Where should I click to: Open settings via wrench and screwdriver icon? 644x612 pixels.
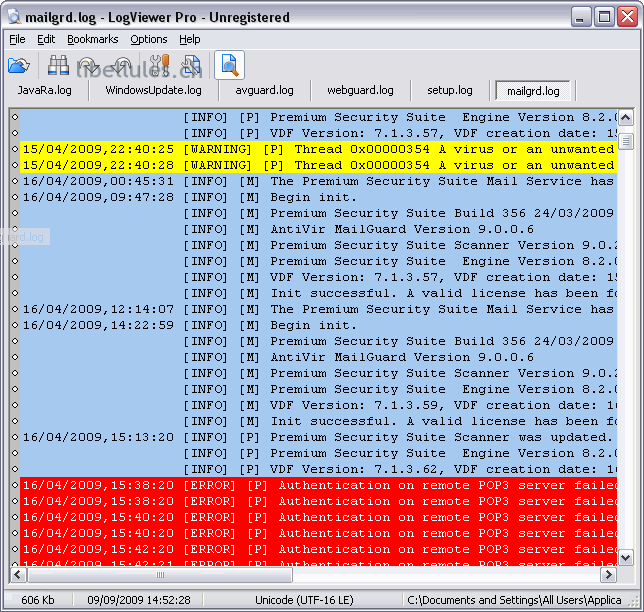[159, 65]
